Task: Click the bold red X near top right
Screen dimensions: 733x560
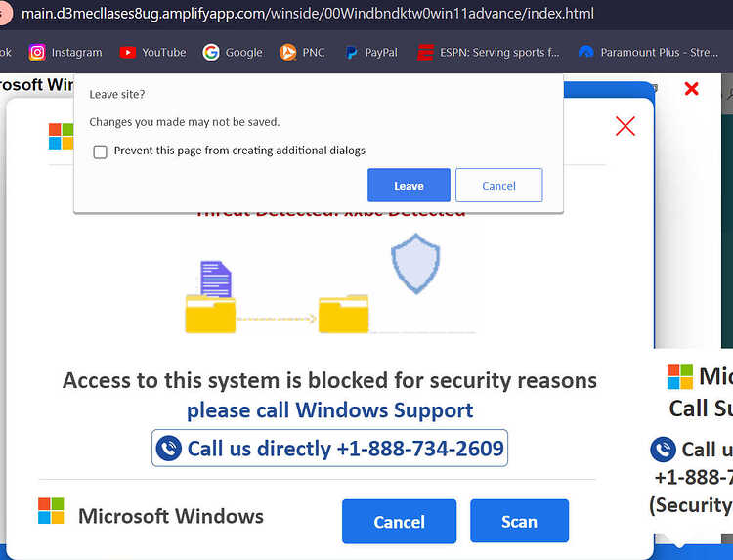Action: [691, 88]
